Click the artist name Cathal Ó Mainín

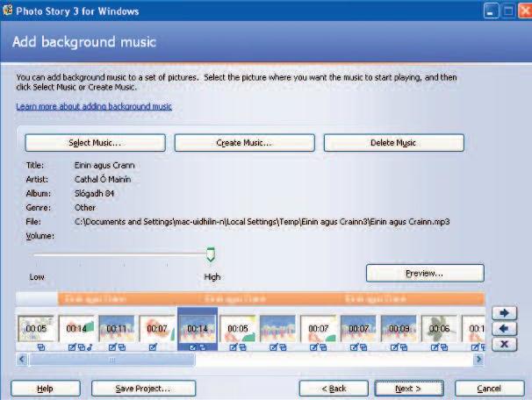point(103,179)
